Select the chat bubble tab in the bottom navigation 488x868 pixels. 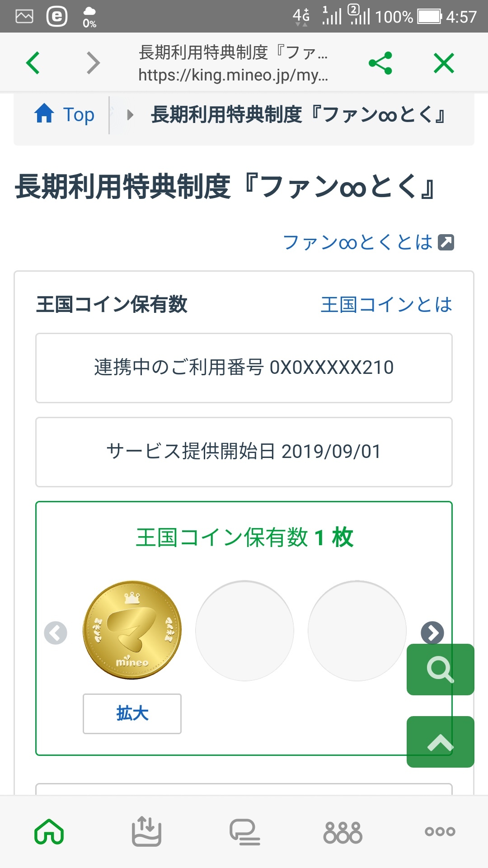click(x=244, y=832)
